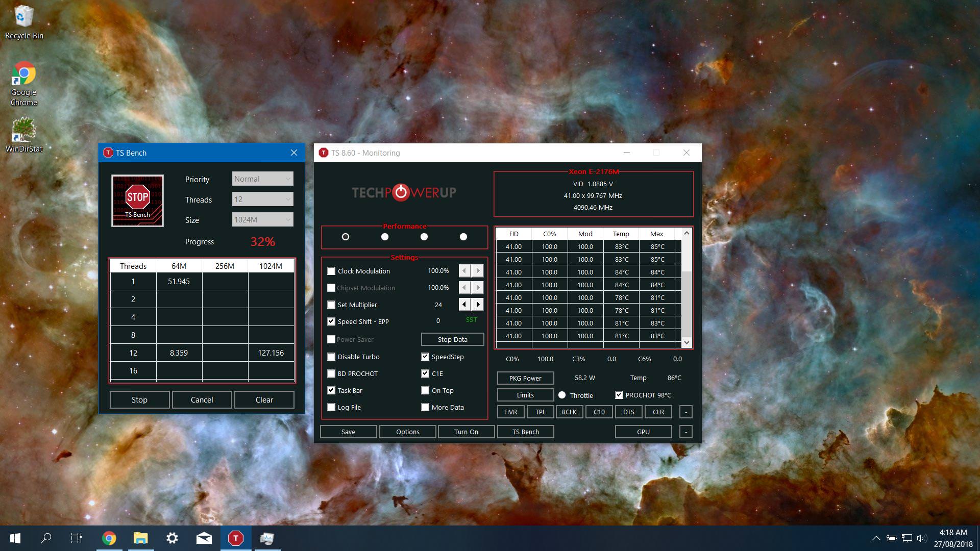
Task: Open Google Chrome desktop shortcut
Action: (24, 84)
